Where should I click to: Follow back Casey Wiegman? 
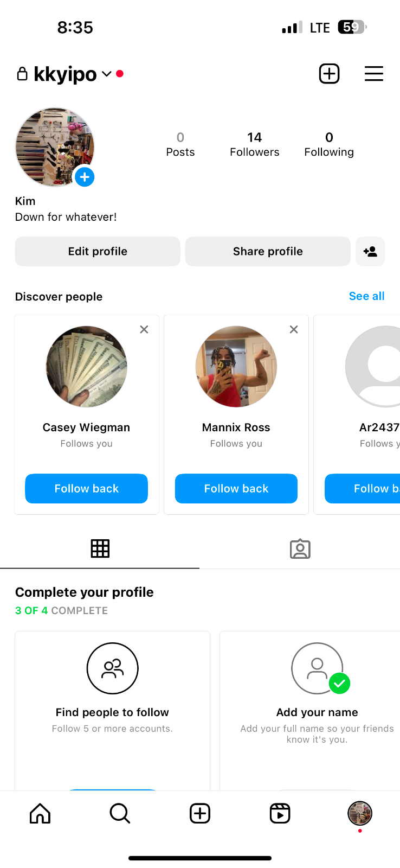pyautogui.click(x=87, y=488)
